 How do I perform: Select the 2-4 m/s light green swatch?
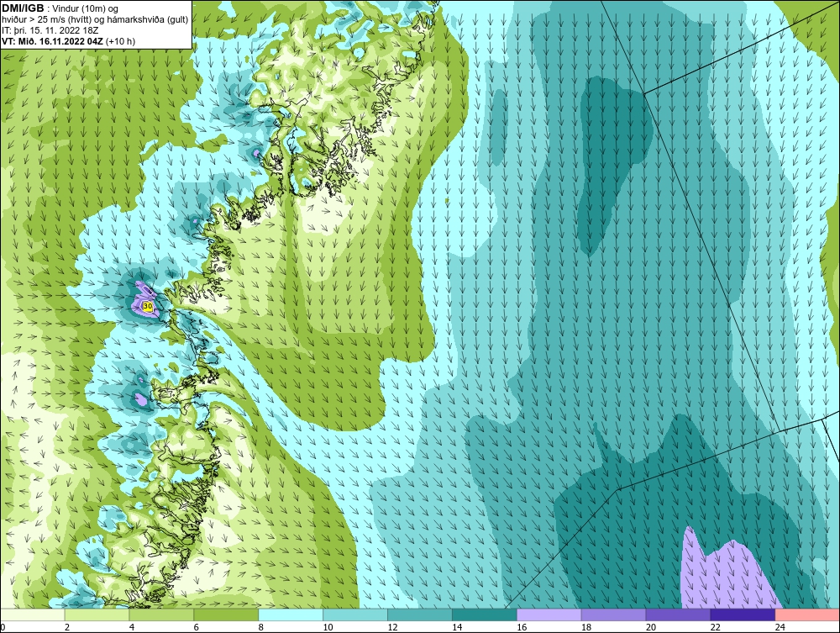pyautogui.click(x=97, y=615)
